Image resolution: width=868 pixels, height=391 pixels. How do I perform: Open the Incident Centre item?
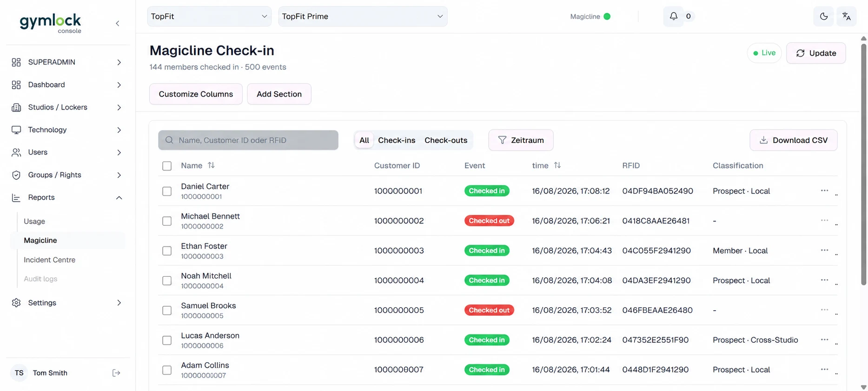[x=50, y=260]
